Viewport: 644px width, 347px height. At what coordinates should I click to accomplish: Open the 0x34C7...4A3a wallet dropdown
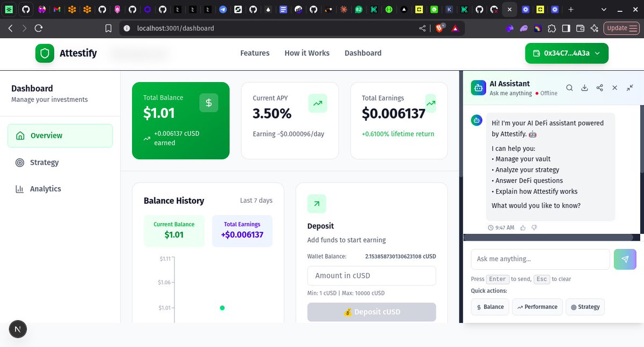pos(566,53)
